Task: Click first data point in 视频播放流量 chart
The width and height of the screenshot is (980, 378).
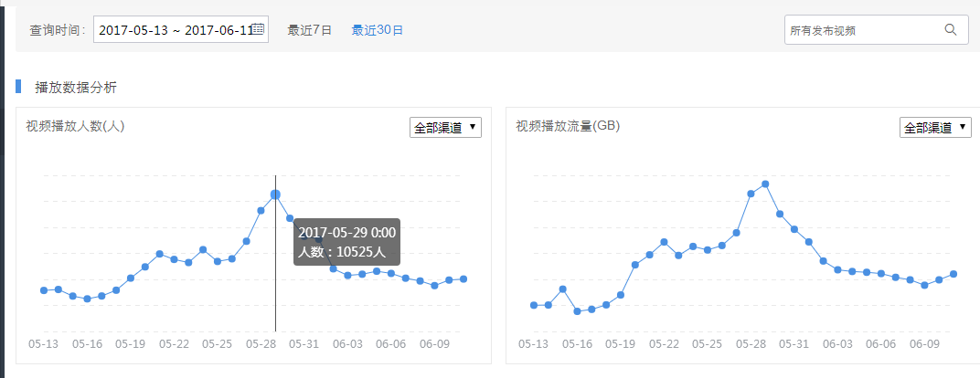Action: point(534,305)
